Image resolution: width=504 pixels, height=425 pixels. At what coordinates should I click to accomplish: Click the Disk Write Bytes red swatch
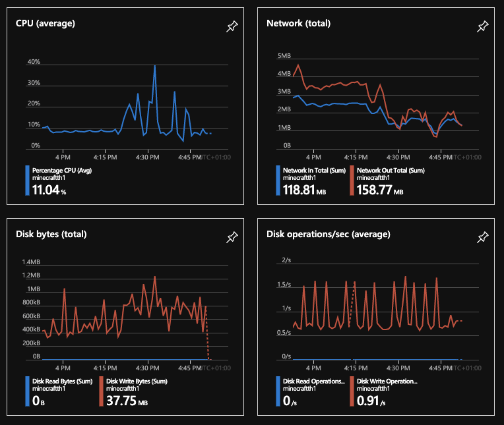tap(101, 391)
